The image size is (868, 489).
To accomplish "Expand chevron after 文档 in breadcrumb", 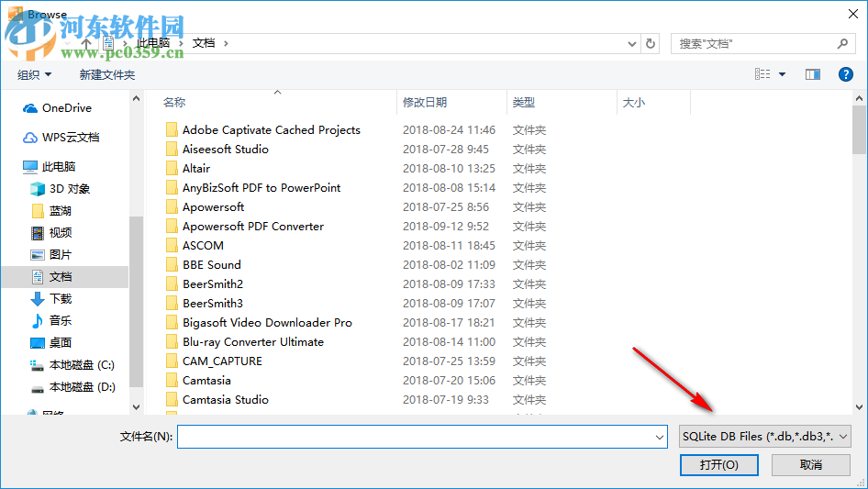I will 226,43.
